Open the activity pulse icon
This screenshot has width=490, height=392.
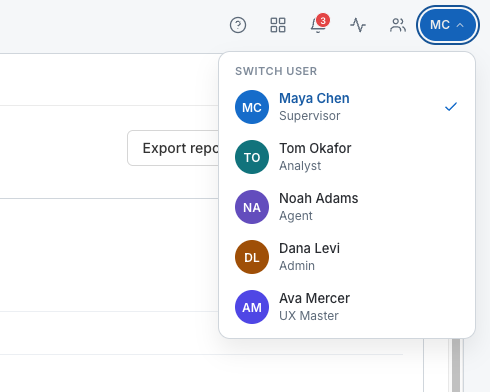tap(358, 25)
